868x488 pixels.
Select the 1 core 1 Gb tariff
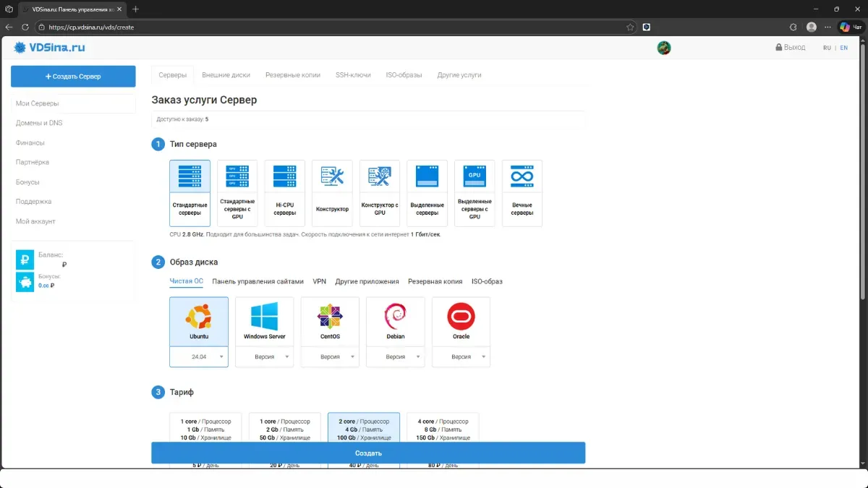click(205, 429)
